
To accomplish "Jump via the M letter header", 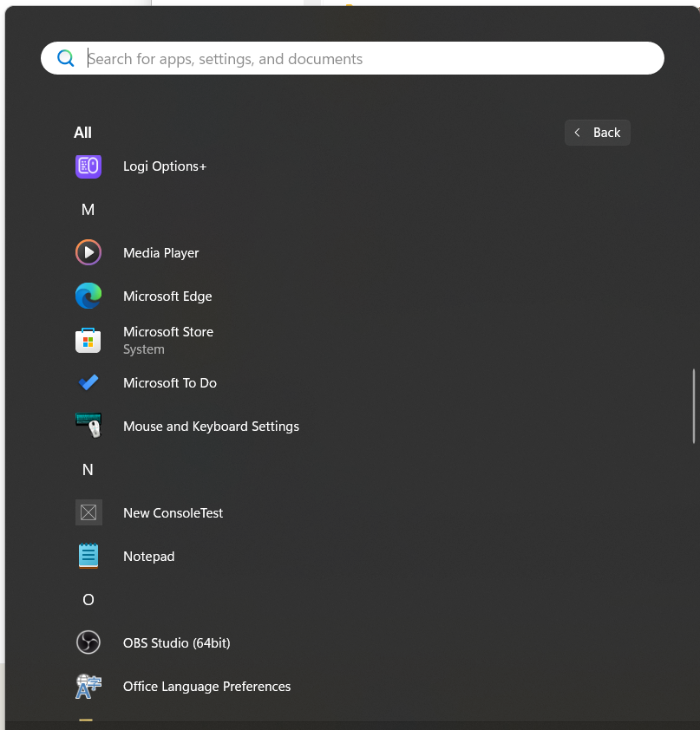I will tap(88, 210).
